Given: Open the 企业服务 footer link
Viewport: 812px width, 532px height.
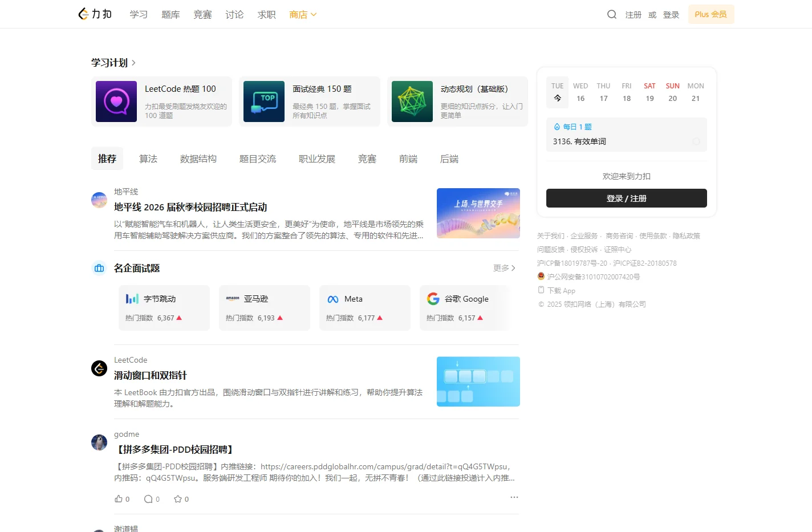Looking at the screenshot, I should [x=584, y=236].
